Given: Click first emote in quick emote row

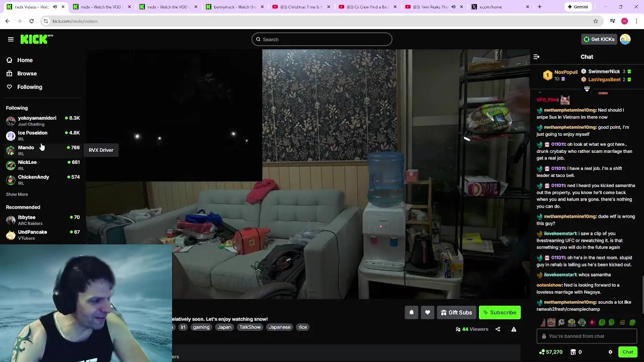Looking at the screenshot, I should 542,322.
